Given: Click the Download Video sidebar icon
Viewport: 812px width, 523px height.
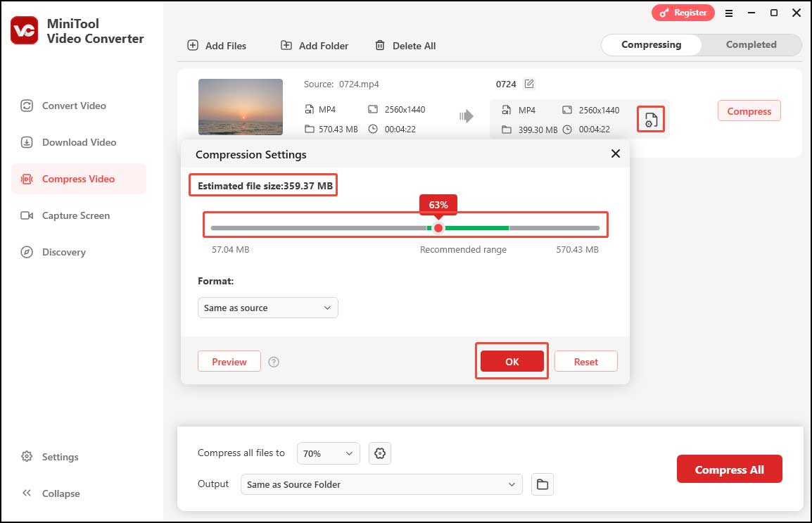Looking at the screenshot, I should [x=27, y=142].
